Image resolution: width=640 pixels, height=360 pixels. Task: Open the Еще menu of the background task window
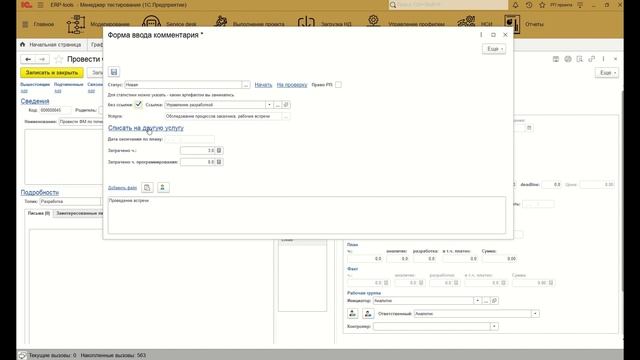click(x=607, y=73)
